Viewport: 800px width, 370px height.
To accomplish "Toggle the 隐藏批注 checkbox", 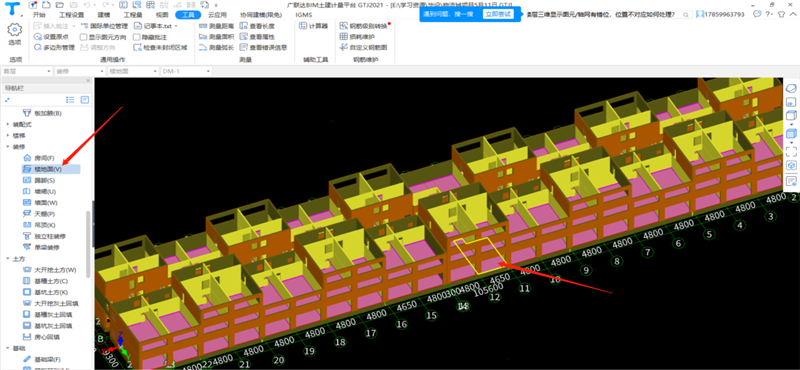I will [137, 37].
